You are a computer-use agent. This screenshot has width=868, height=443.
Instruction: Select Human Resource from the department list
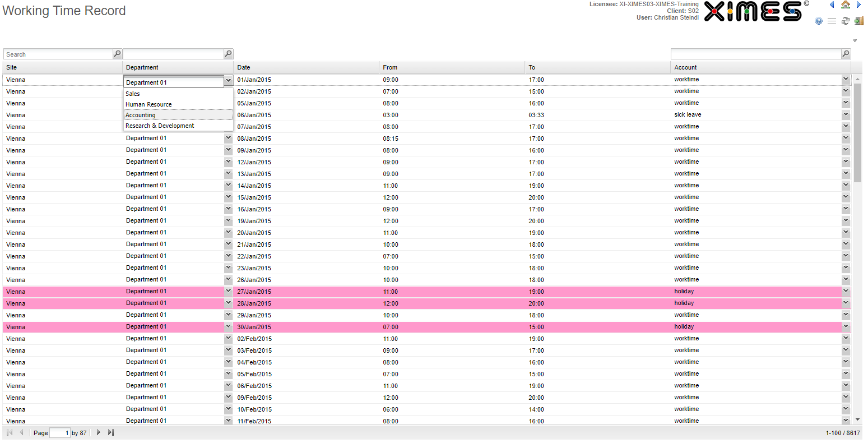178,104
